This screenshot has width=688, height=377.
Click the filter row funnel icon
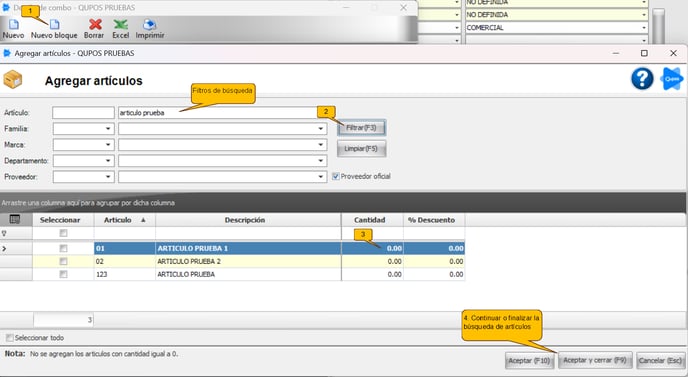[4, 233]
